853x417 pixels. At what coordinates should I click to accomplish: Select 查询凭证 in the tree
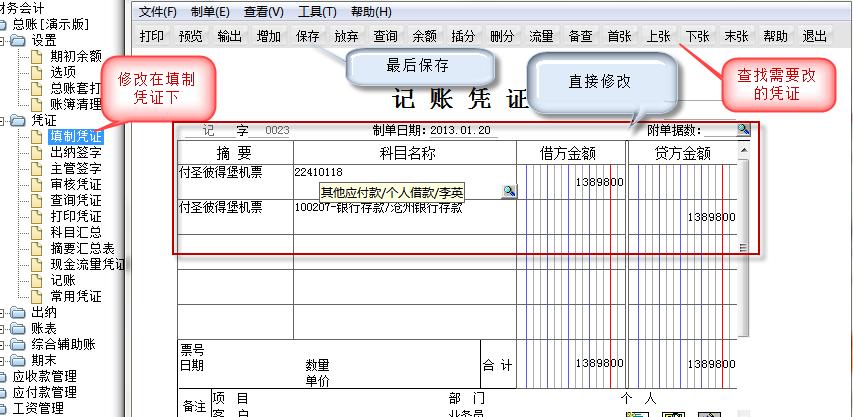[x=76, y=200]
